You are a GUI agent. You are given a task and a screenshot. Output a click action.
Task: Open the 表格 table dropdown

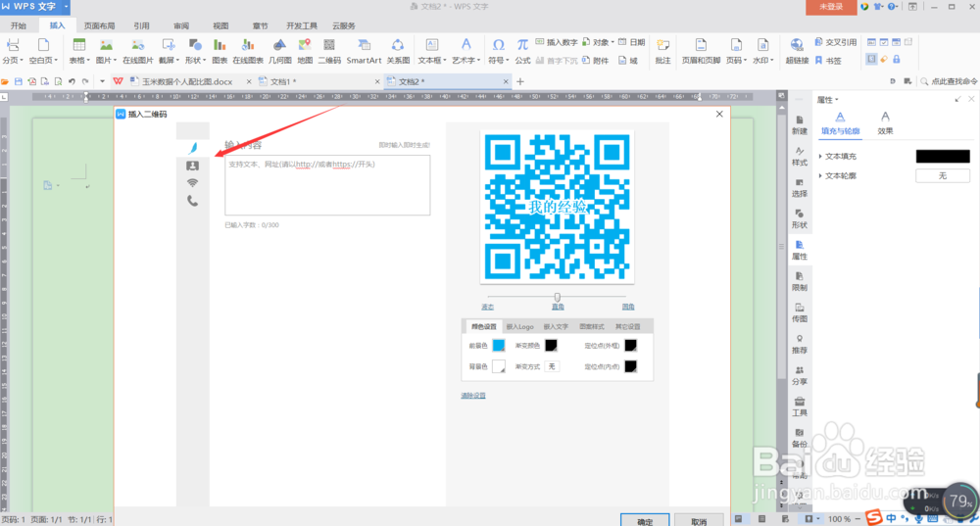[78, 60]
